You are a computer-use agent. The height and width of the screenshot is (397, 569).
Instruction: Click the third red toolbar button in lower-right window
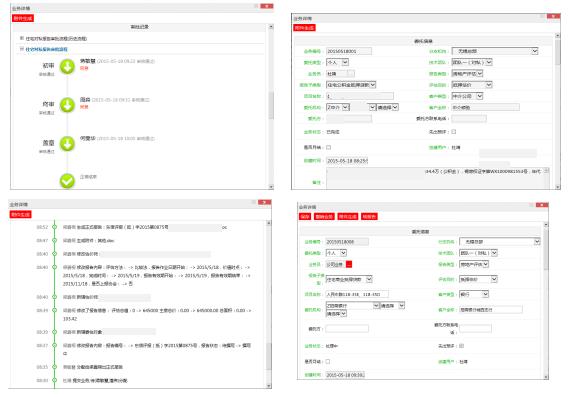pyautogui.click(x=348, y=217)
